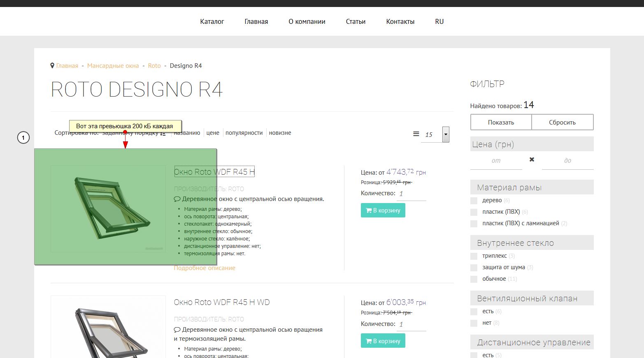Click the Показать filter button
The width and height of the screenshot is (644, 358).
pos(501,122)
